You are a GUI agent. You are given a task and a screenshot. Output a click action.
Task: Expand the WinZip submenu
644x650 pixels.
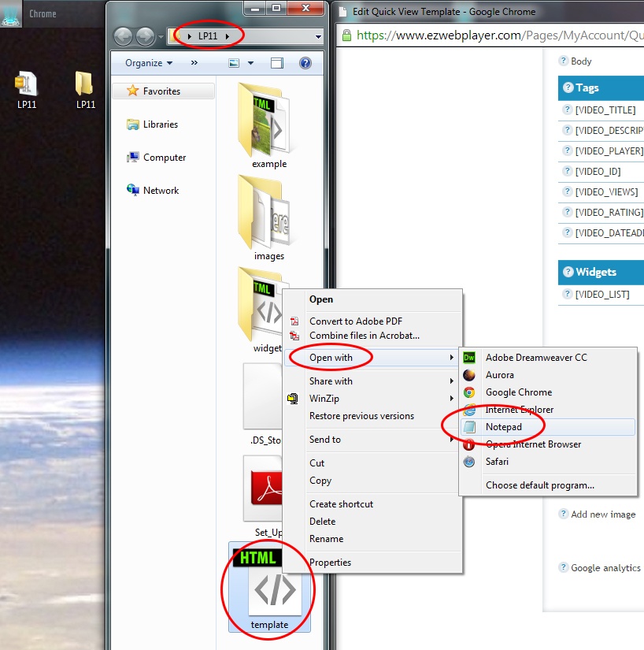pyautogui.click(x=371, y=399)
